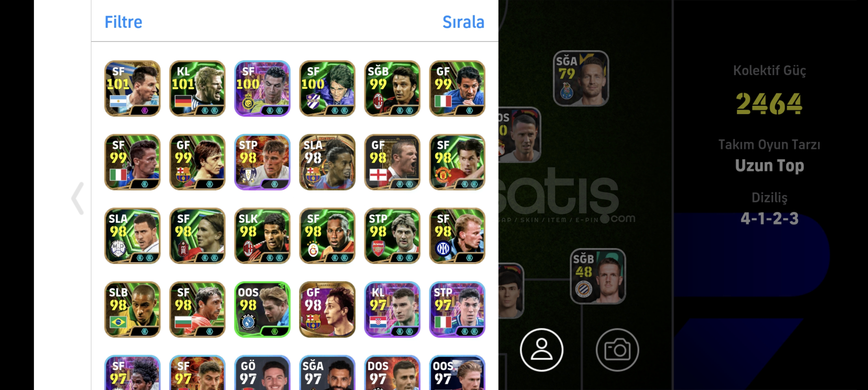Select the SF 98 Inter Milan card
This screenshot has width=868, height=390.
click(x=457, y=236)
